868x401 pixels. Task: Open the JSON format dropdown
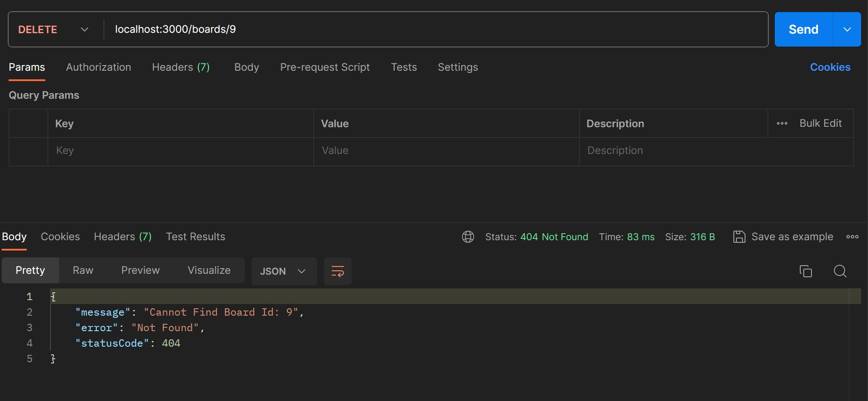283,271
